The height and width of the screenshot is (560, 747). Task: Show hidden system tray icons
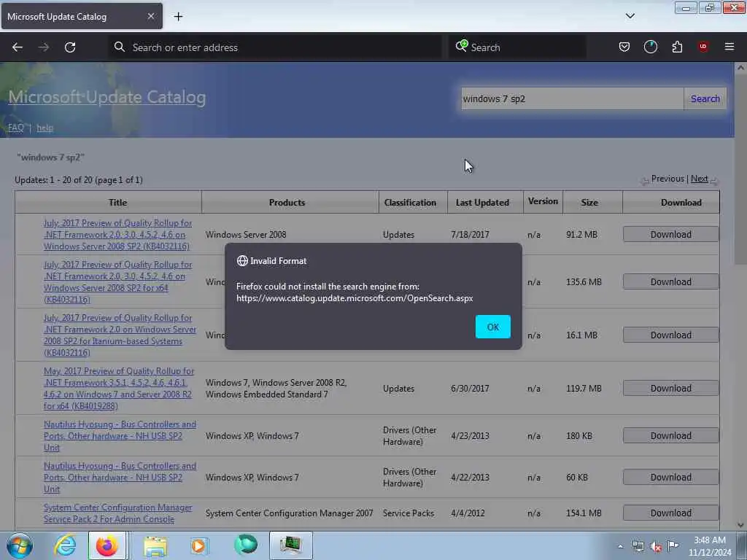click(620, 547)
